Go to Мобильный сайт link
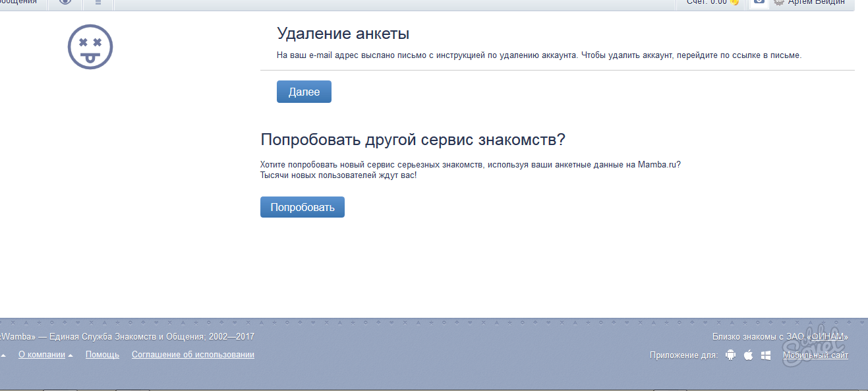The height and width of the screenshot is (391, 868). (x=815, y=355)
